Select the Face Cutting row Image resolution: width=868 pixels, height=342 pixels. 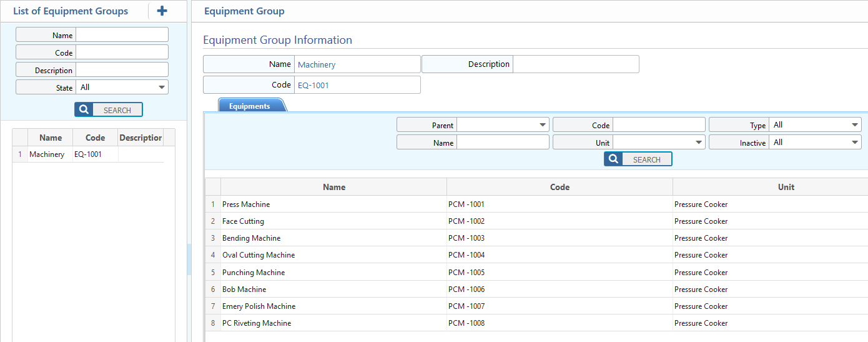coord(537,221)
